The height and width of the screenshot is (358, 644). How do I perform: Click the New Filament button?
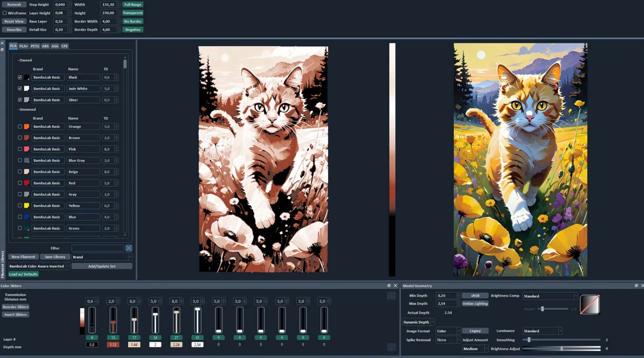point(23,257)
